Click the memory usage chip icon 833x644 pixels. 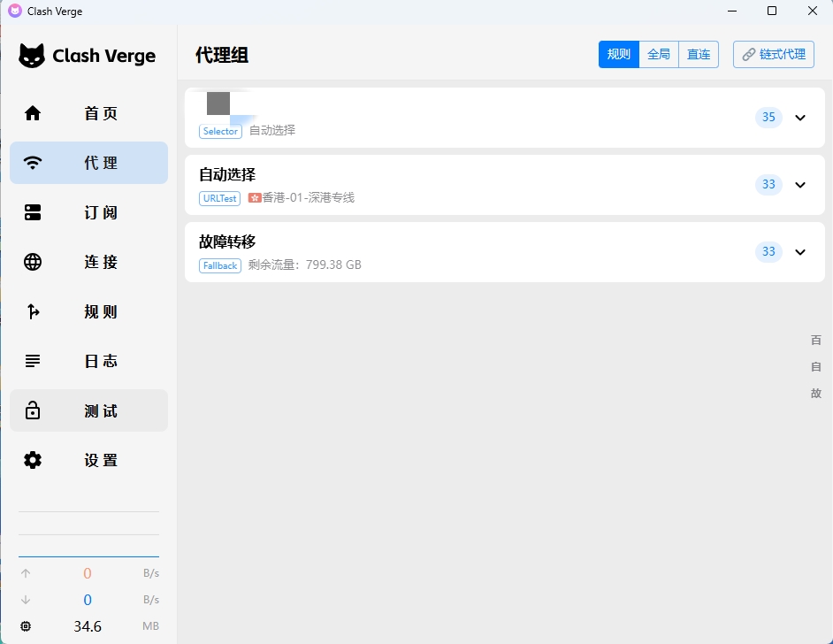(26, 626)
